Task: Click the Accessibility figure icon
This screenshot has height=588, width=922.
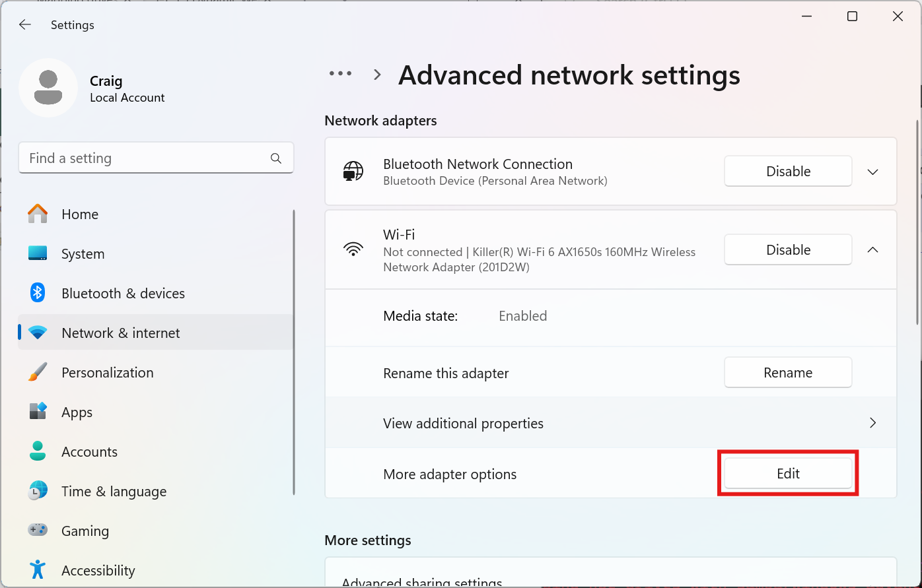Action: [x=38, y=570]
